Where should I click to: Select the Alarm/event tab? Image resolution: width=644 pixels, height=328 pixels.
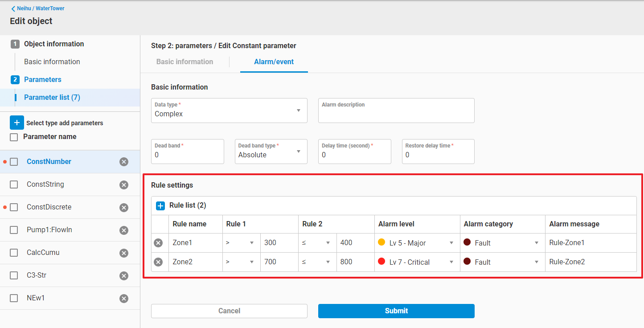(x=274, y=62)
